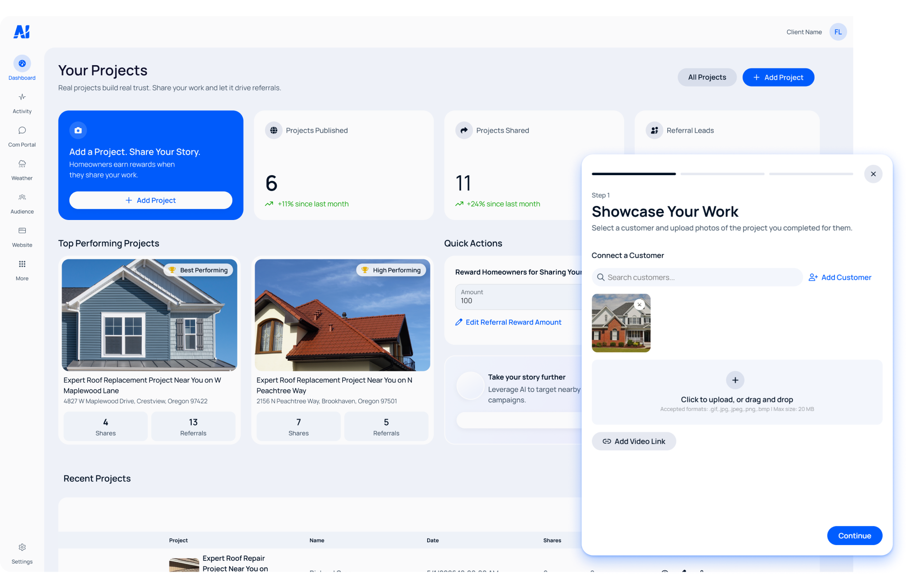
Task: Open the uploaded house photo thumbnail
Action: pos(621,323)
